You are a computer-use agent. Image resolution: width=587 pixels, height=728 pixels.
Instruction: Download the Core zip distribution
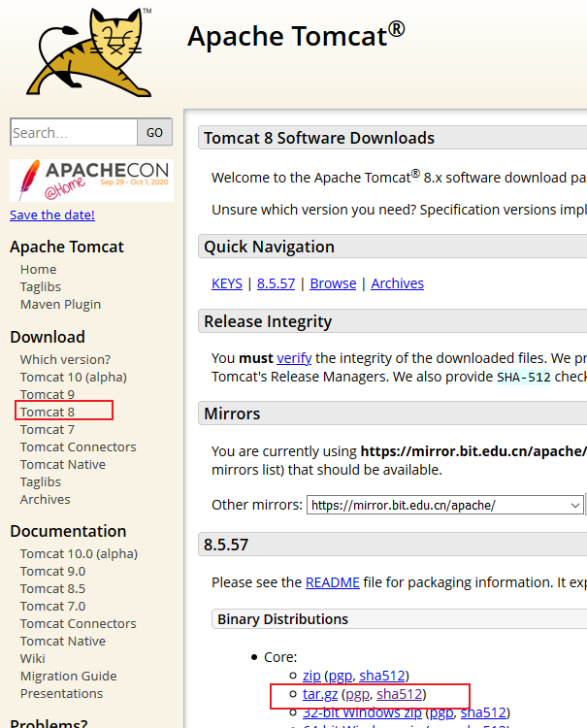click(x=311, y=676)
